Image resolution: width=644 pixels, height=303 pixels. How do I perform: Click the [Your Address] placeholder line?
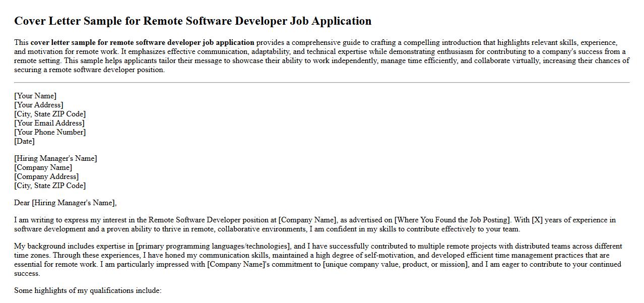point(39,105)
